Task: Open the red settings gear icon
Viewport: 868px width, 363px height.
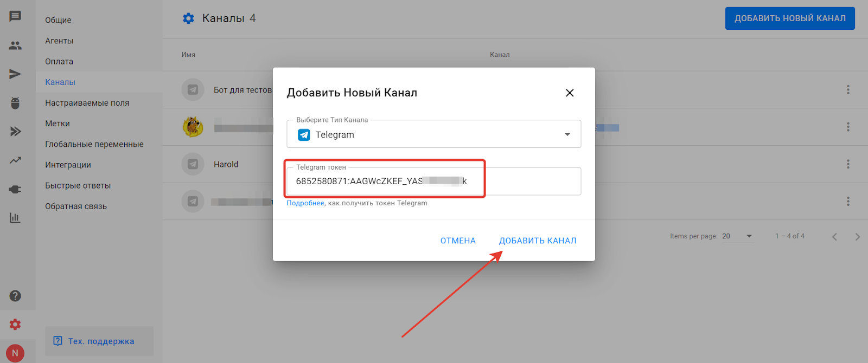Action: 15,325
